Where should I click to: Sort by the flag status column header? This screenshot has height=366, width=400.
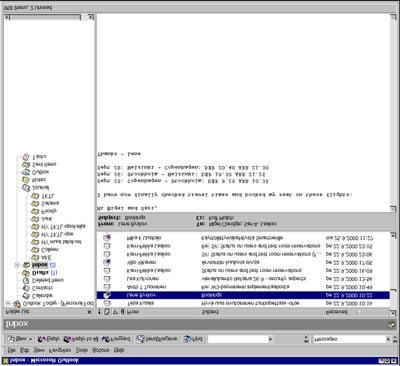click(115, 312)
